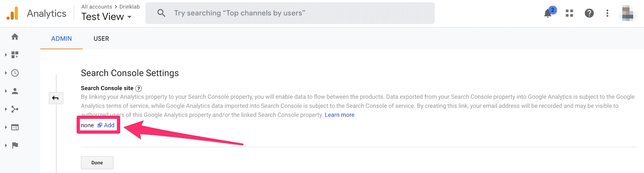644x173 pixels.
Task: Open the Conversions flag icon
Action: [15, 146]
